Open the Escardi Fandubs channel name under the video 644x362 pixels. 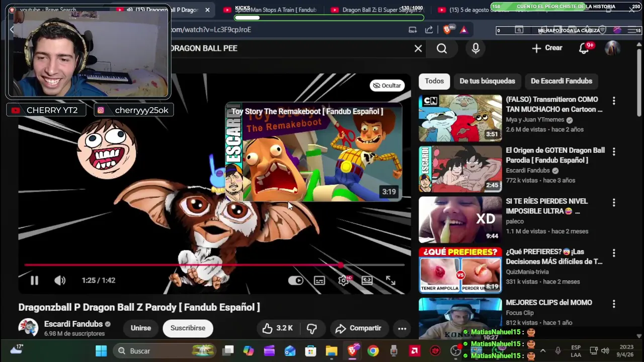point(73,324)
